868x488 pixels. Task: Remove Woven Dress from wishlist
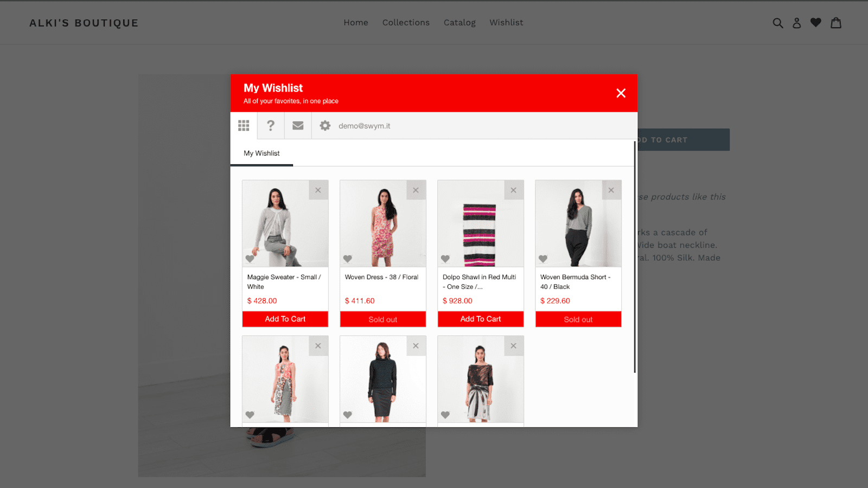[x=416, y=190]
